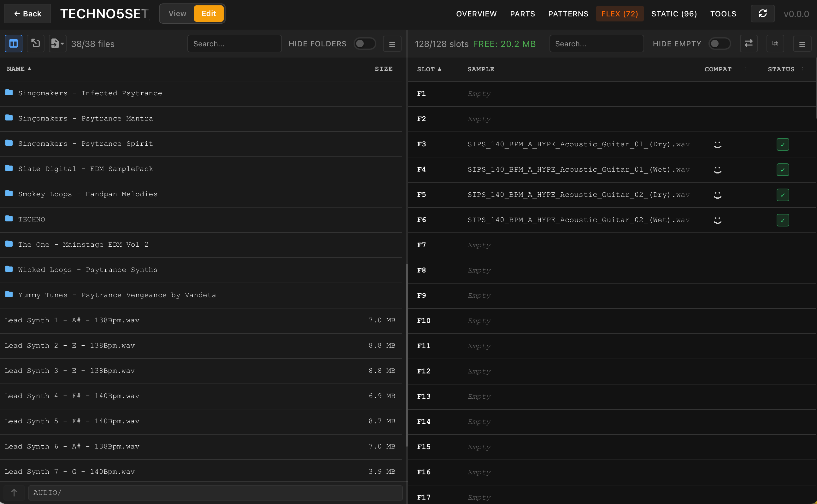Viewport: 817px width, 504px height.
Task: Click folder icon of Singomakers - Psytrance Mantra
Action: 9,118
